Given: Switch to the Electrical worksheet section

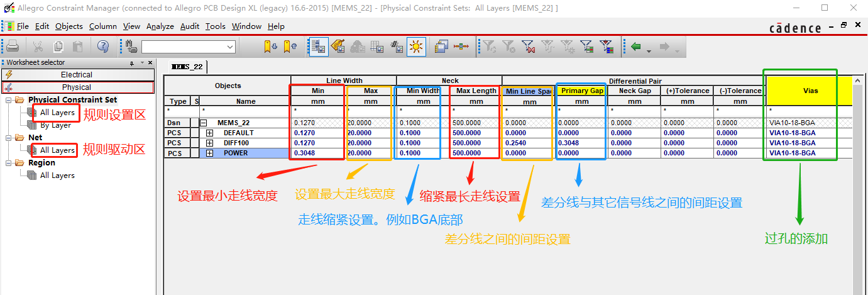Looking at the screenshot, I should point(77,75).
